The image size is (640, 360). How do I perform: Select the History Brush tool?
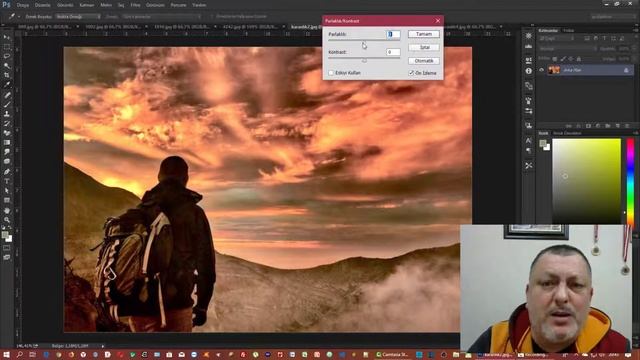tap(7, 123)
